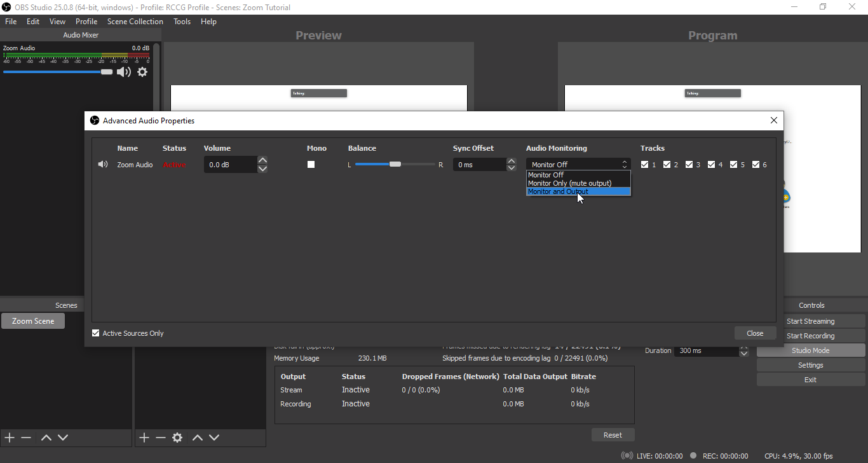Increase Sync Offset with up stepper
Image resolution: width=868 pixels, height=463 pixels.
coord(512,161)
